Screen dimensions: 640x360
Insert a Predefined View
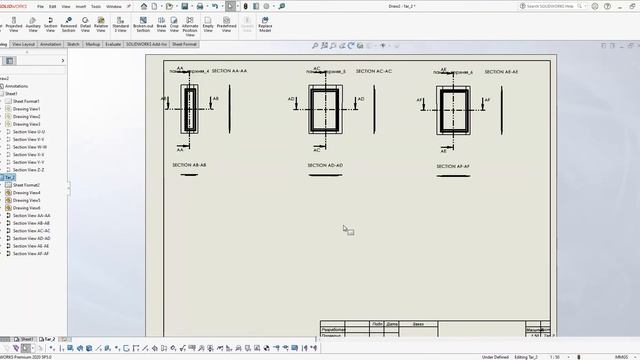click(x=227, y=24)
